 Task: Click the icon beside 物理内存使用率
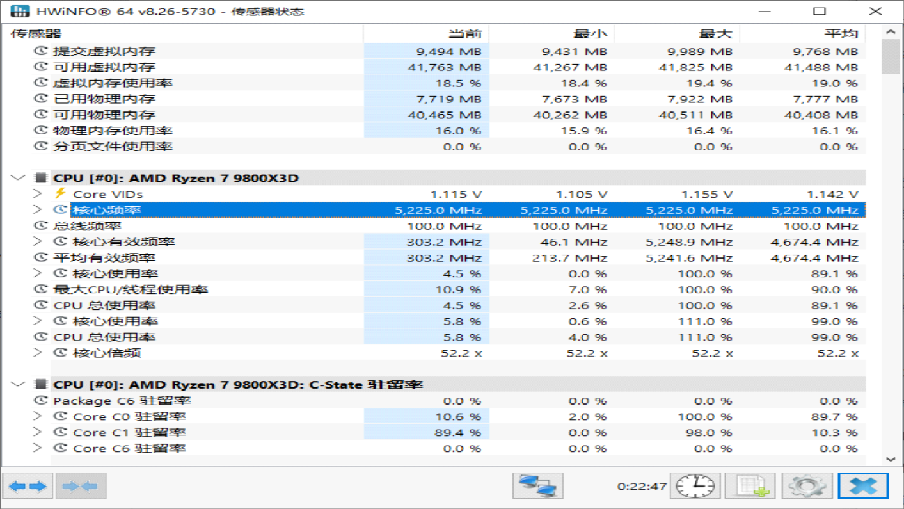click(x=40, y=130)
